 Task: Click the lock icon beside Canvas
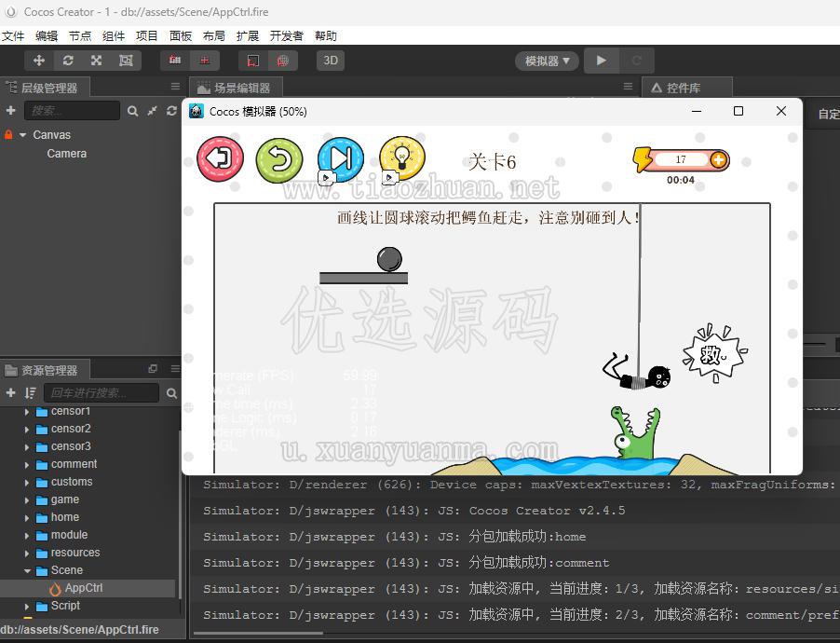[x=8, y=134]
